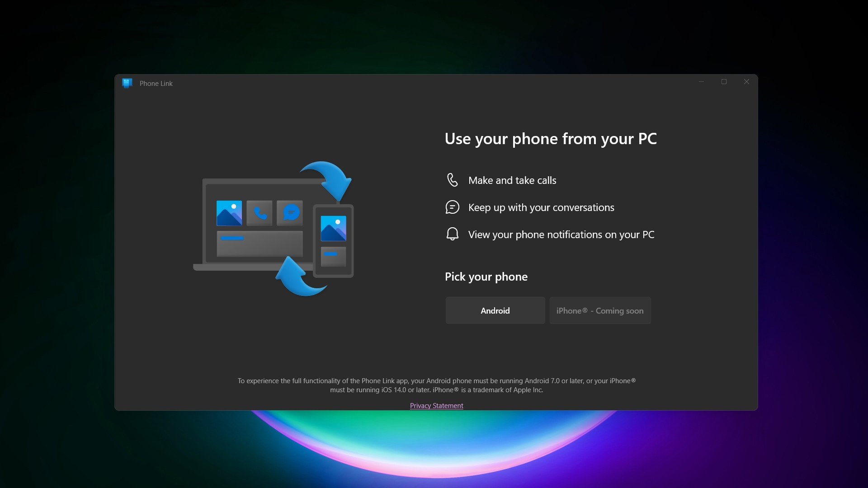This screenshot has width=868, height=488.
Task: Open the Privacy Statement link
Action: click(436, 406)
